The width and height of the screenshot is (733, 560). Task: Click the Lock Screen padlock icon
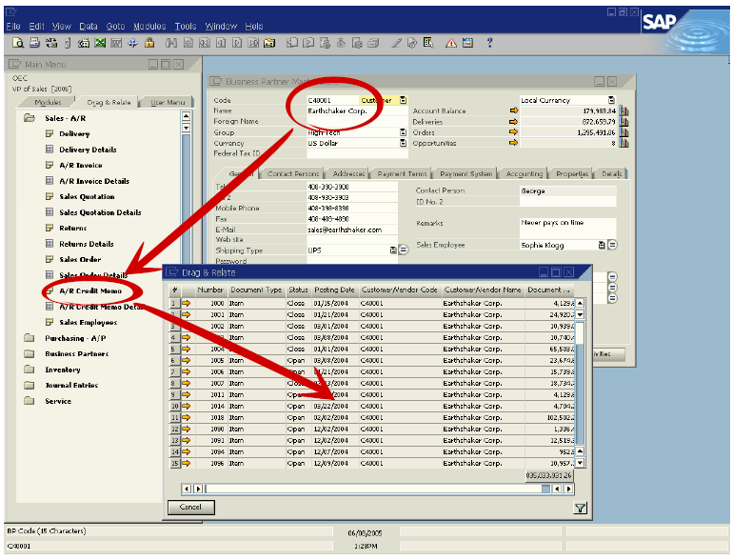tap(149, 43)
